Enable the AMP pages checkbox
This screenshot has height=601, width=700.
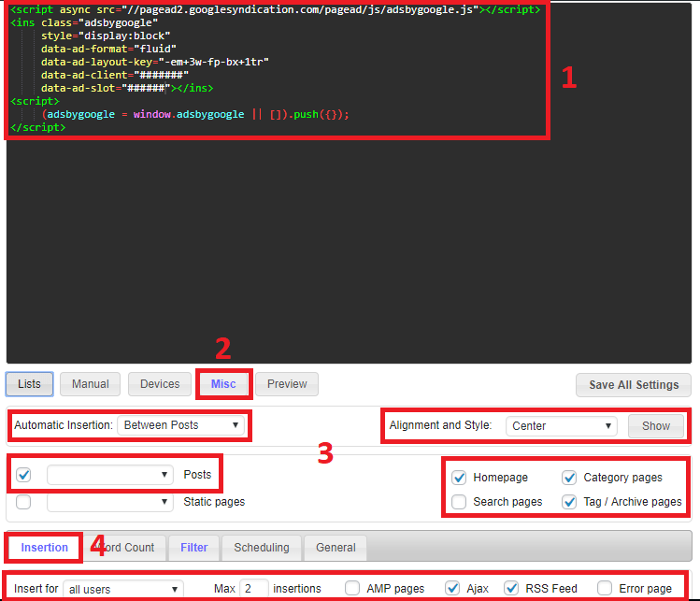[x=352, y=589]
